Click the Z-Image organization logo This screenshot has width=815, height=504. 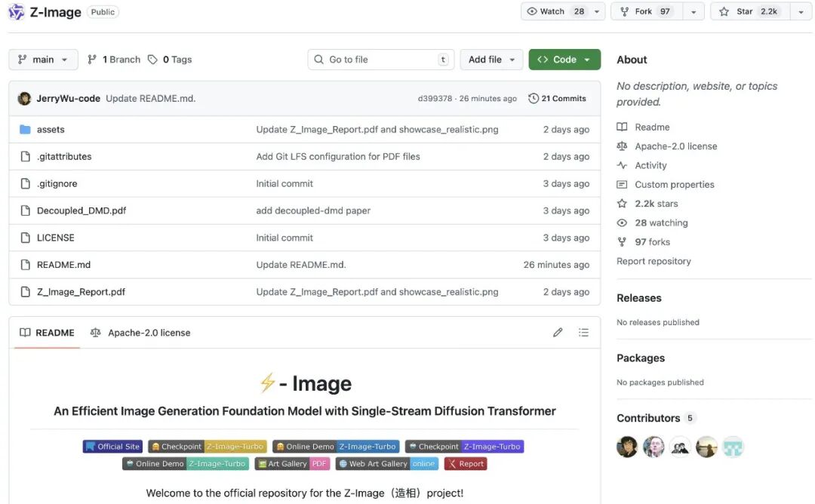17,11
